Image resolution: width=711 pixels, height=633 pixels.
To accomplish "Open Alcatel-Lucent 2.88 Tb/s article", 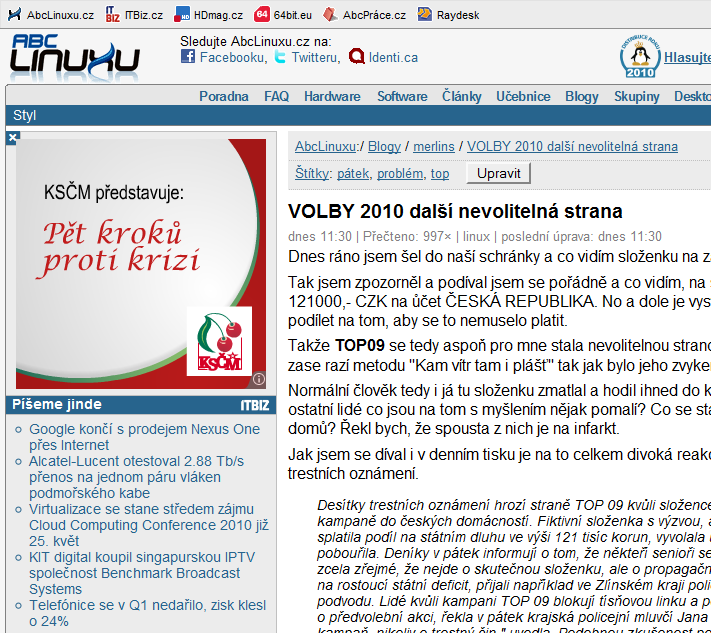I will (x=136, y=477).
